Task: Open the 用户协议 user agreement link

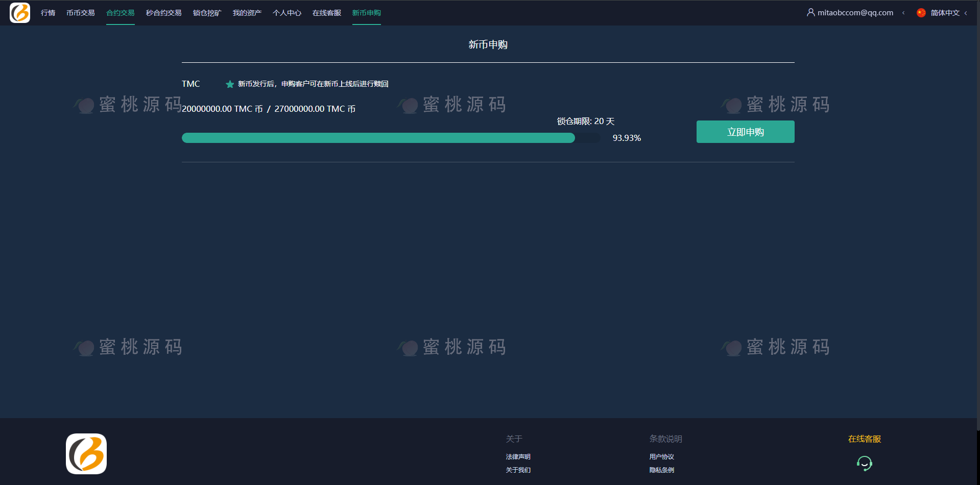Action: point(661,457)
